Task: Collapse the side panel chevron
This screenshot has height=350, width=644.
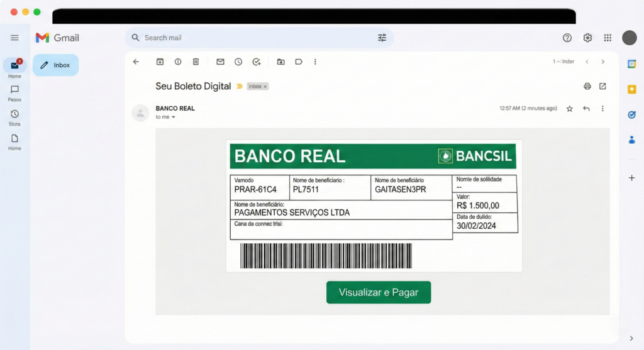Action: pos(631,339)
